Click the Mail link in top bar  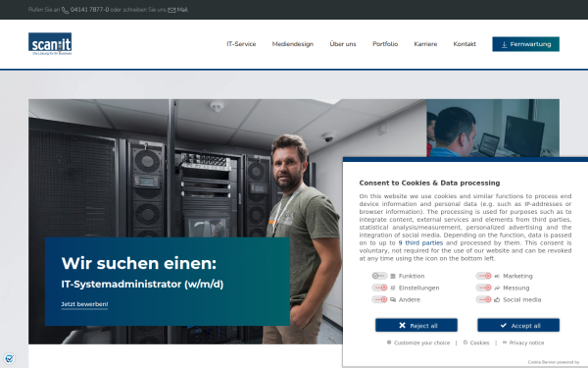[x=182, y=10]
